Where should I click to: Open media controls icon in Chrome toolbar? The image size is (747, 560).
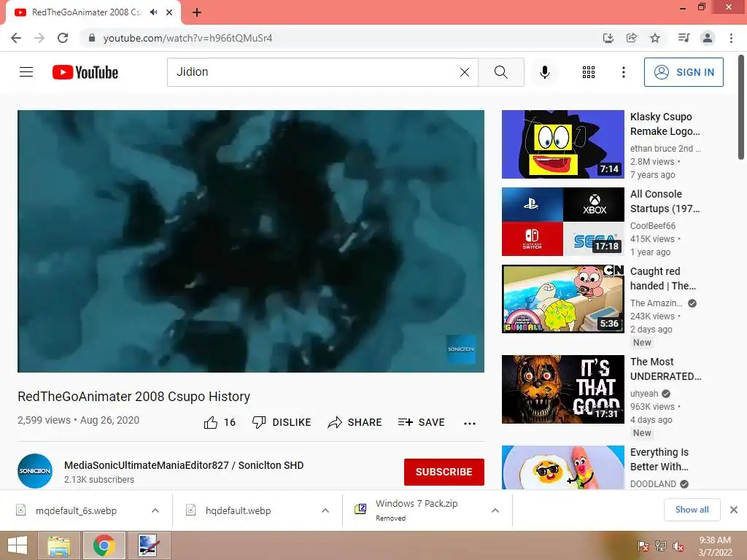[x=684, y=38]
